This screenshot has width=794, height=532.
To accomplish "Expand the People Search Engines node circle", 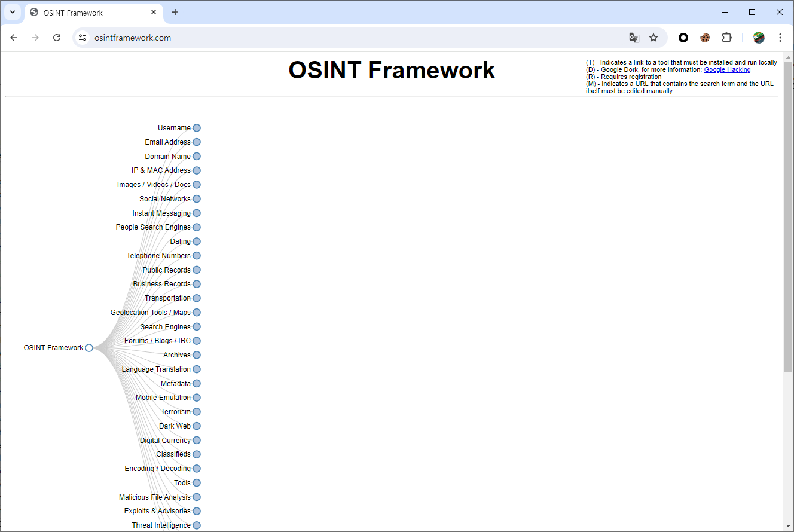I will point(197,227).
